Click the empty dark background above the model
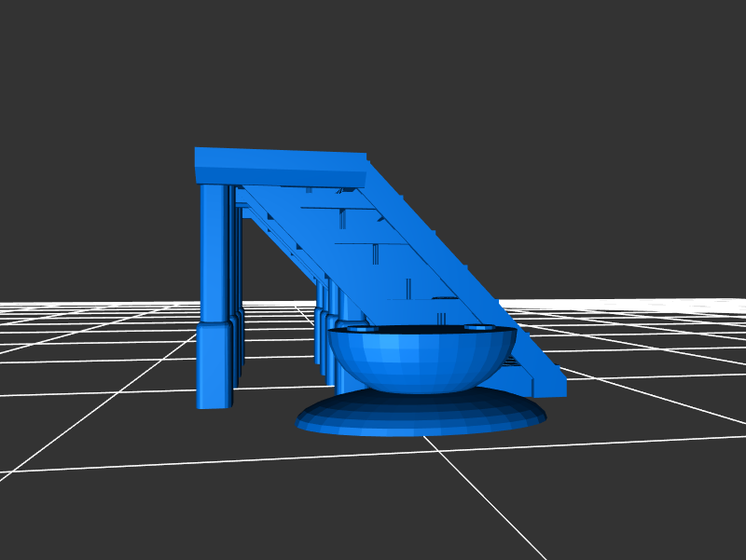The image size is (746, 560). click(373, 75)
